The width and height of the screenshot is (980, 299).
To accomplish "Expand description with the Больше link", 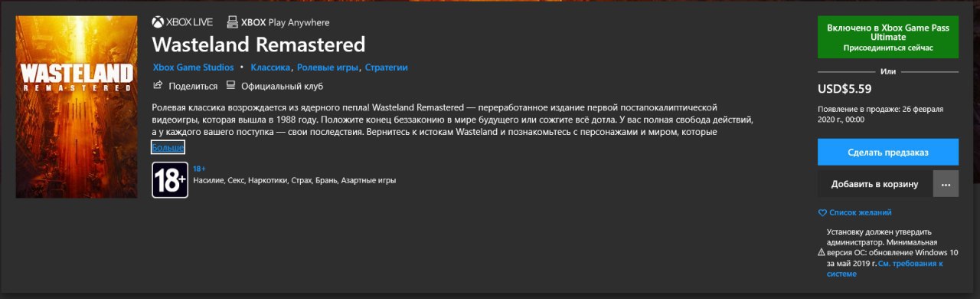I will (168, 147).
